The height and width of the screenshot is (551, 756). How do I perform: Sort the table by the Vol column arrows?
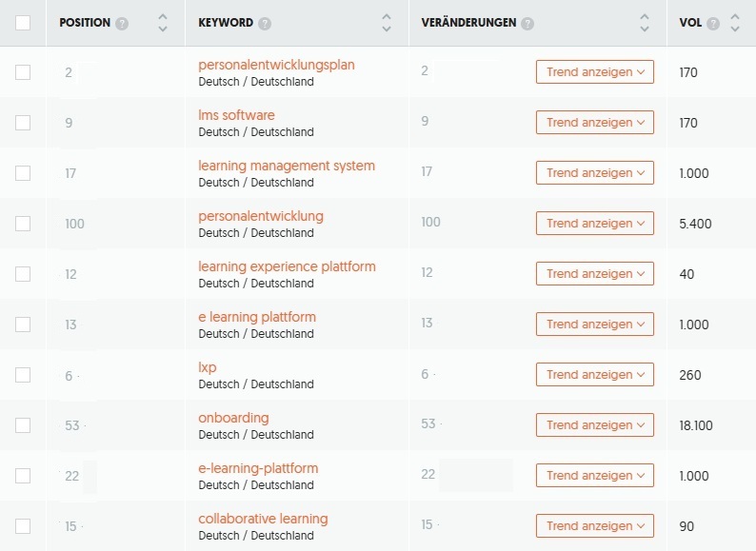pyautogui.click(x=734, y=23)
